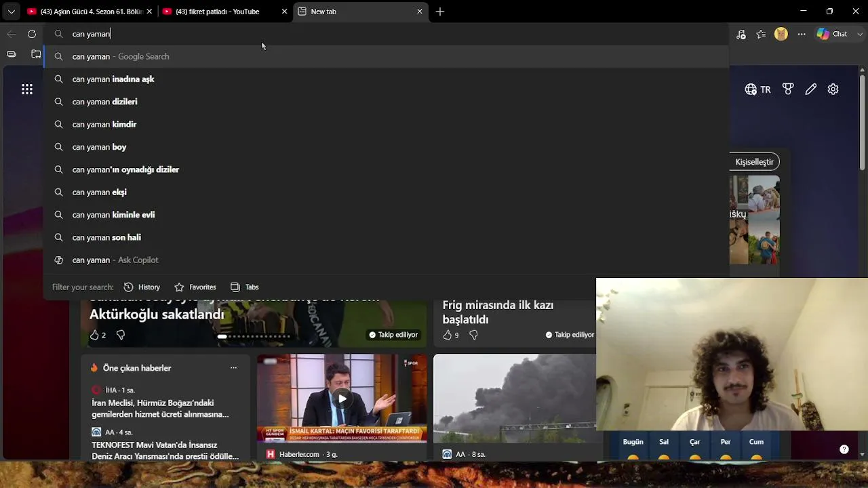Image resolution: width=868 pixels, height=488 pixels.
Task: Select suggestion can yaman son hali
Action: pyautogui.click(x=387, y=237)
